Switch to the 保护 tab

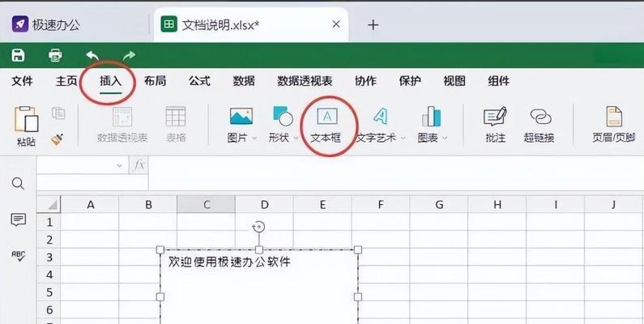pos(410,81)
